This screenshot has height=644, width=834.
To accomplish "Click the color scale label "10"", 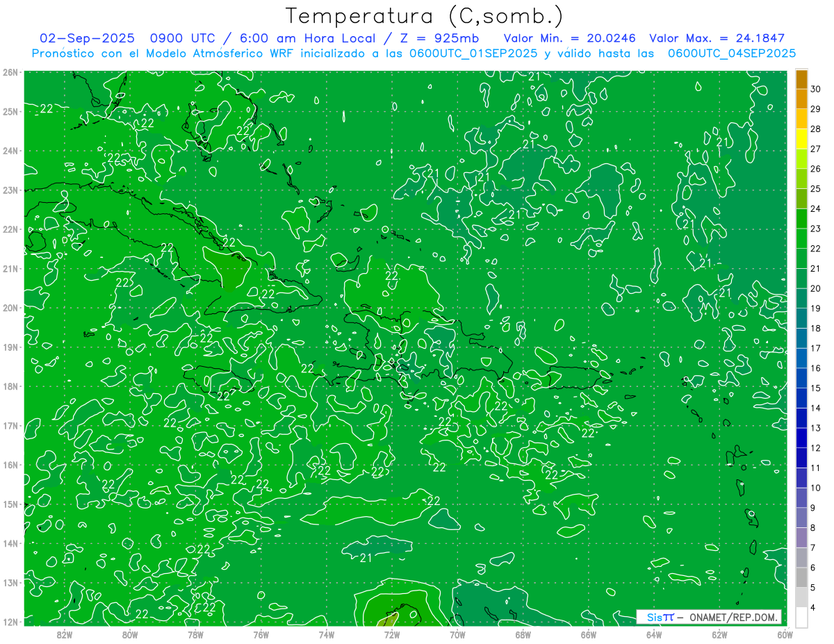I will click(816, 488).
